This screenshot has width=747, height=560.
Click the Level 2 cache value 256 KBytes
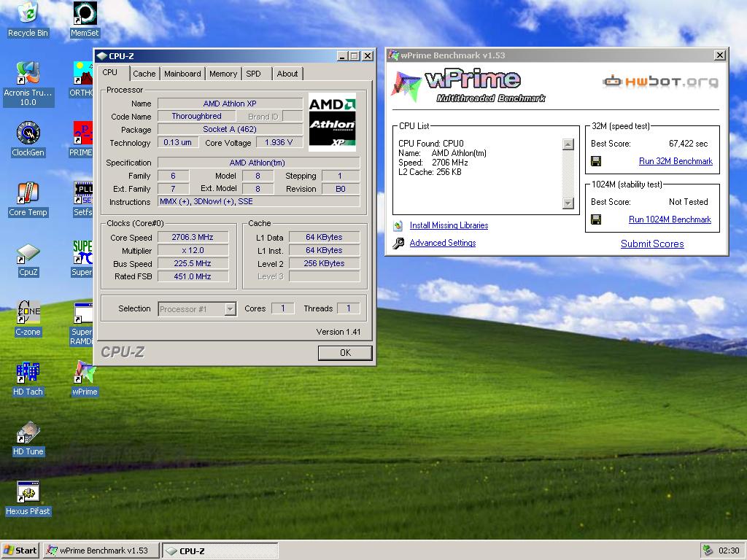coord(324,263)
